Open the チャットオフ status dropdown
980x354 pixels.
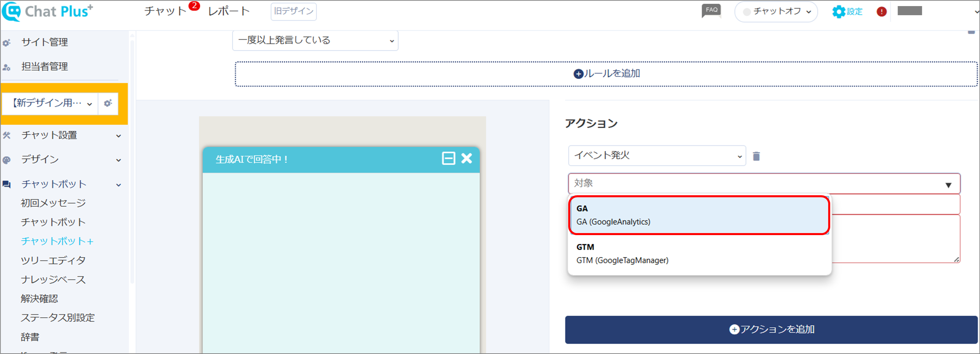click(776, 12)
